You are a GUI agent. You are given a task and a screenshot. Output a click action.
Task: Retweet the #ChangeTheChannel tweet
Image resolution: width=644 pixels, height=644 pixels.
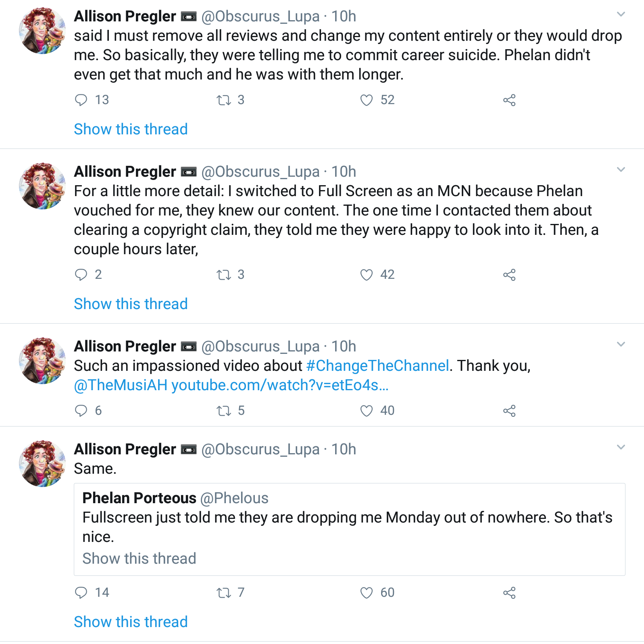click(224, 411)
